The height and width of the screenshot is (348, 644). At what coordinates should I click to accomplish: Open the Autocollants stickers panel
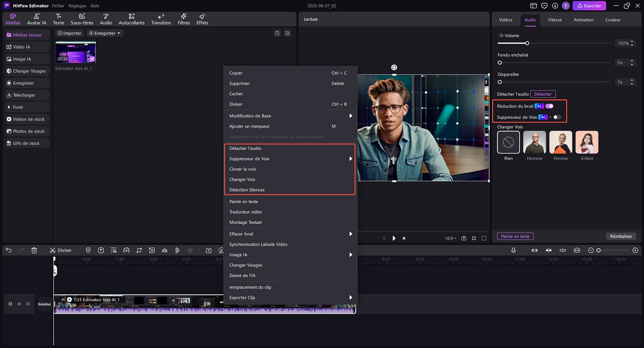click(x=132, y=19)
